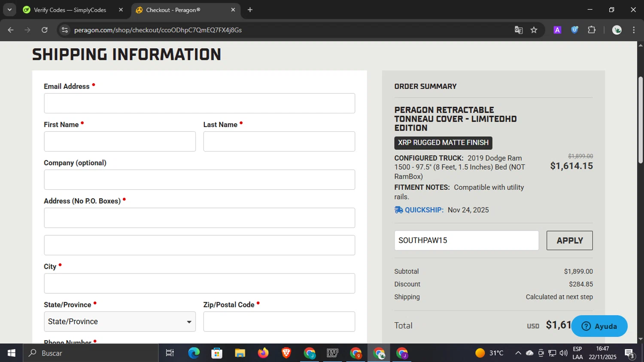Click the SOUTHPAW15 promo code field

467,240
